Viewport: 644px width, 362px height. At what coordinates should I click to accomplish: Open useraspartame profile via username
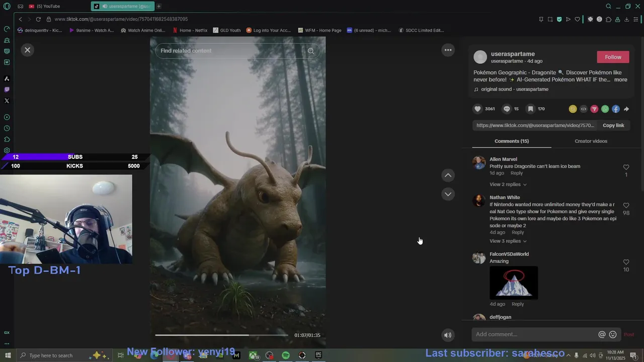[x=513, y=54]
